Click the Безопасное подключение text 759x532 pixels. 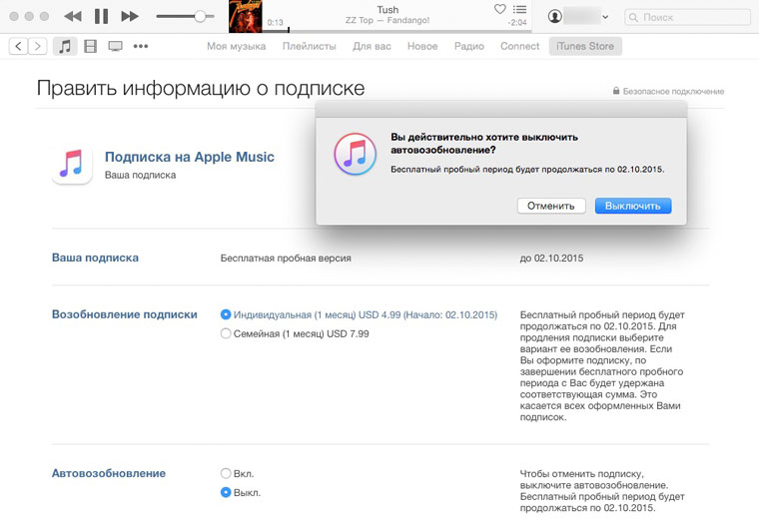tap(673, 92)
